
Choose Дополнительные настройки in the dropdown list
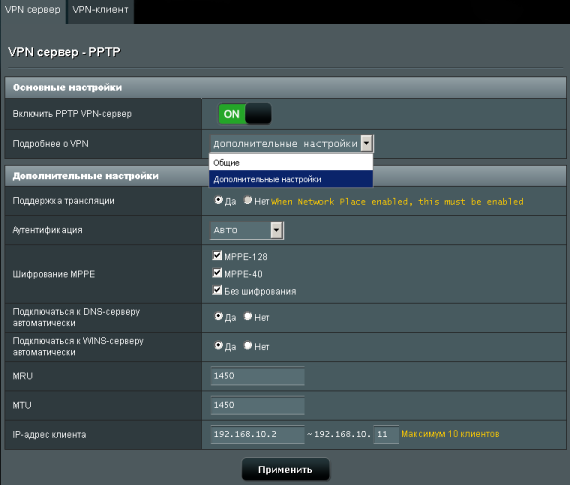[291, 179]
